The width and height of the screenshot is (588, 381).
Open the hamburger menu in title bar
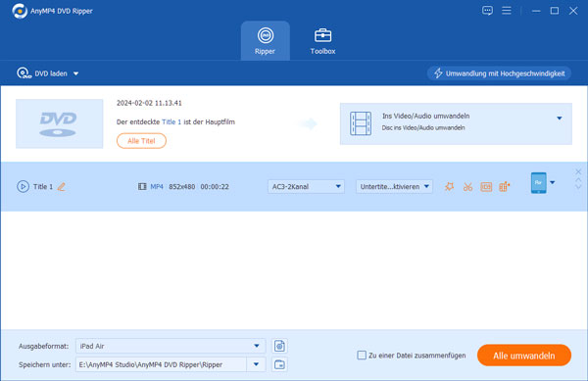coord(507,11)
